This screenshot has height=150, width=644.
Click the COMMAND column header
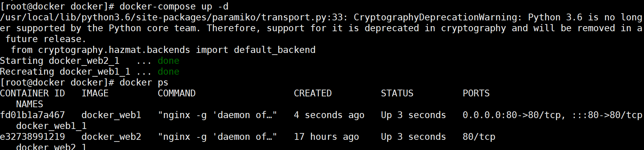[x=177, y=93]
